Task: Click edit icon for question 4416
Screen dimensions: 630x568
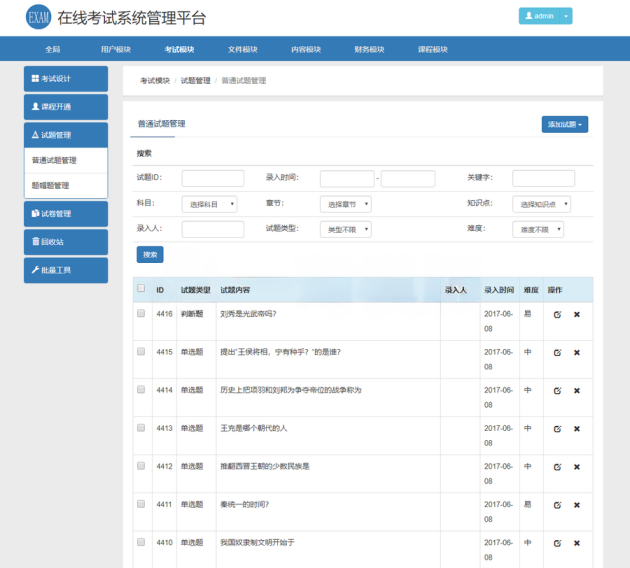Action: click(557, 314)
